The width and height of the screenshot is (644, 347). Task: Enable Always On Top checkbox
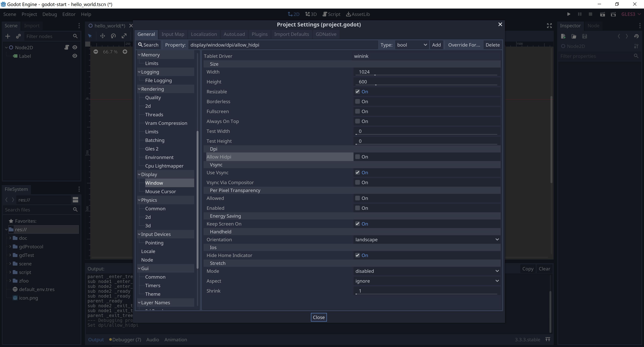pyautogui.click(x=358, y=121)
